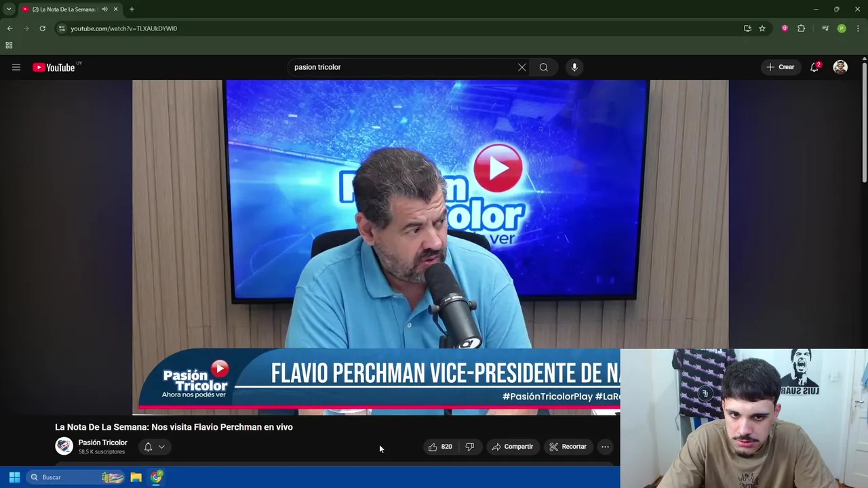
Task: Click the video player to pause
Action: click(430, 247)
